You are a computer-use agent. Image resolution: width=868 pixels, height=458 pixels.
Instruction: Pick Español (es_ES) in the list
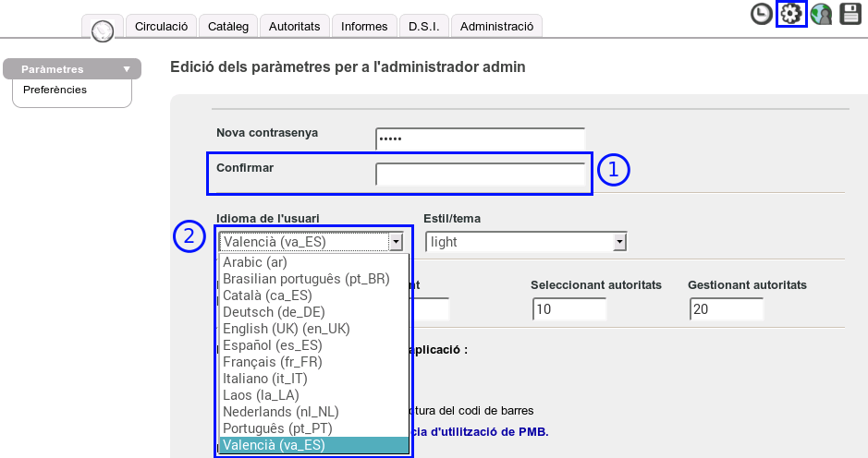(271, 345)
